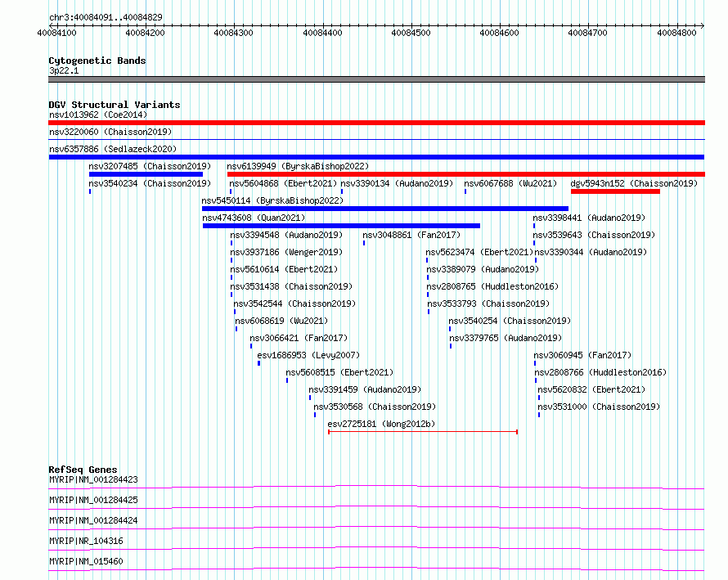
Task: Click the blue bar under nsv4743608
Action: tap(341, 226)
